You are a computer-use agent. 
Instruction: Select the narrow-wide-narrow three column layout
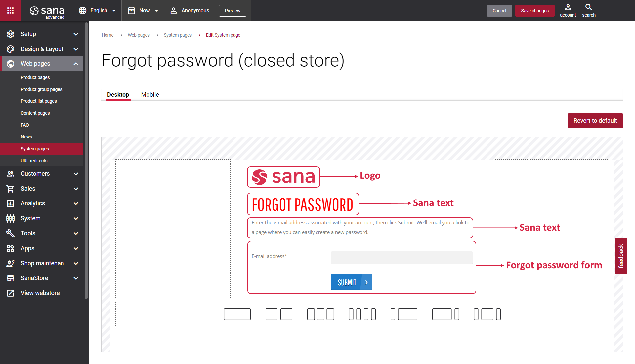pos(487,314)
